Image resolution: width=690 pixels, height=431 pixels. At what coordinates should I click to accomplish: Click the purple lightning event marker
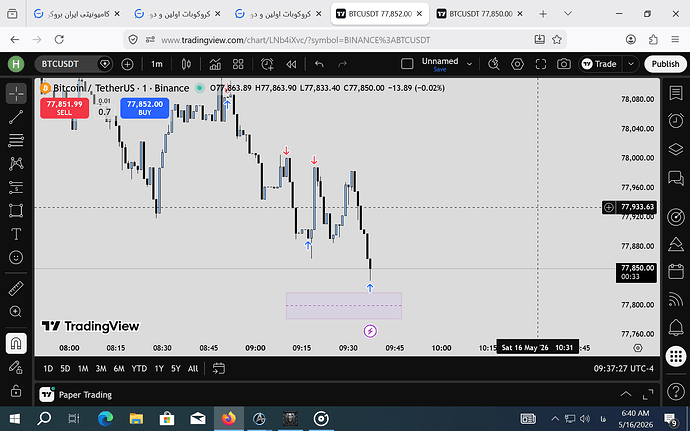click(370, 331)
